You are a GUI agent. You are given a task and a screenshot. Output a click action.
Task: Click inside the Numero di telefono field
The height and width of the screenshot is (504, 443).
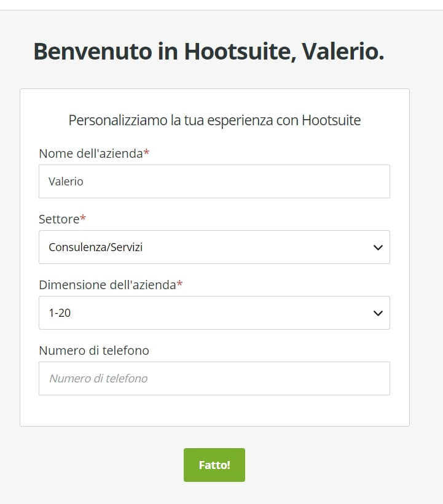[214, 378]
